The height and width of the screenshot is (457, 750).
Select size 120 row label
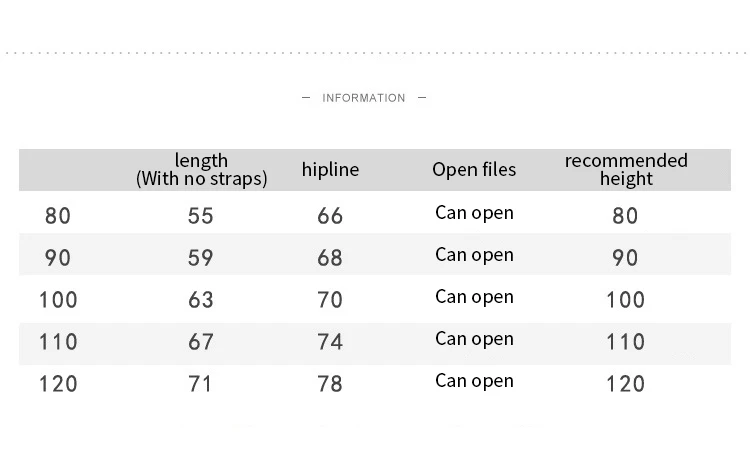pos(58,384)
